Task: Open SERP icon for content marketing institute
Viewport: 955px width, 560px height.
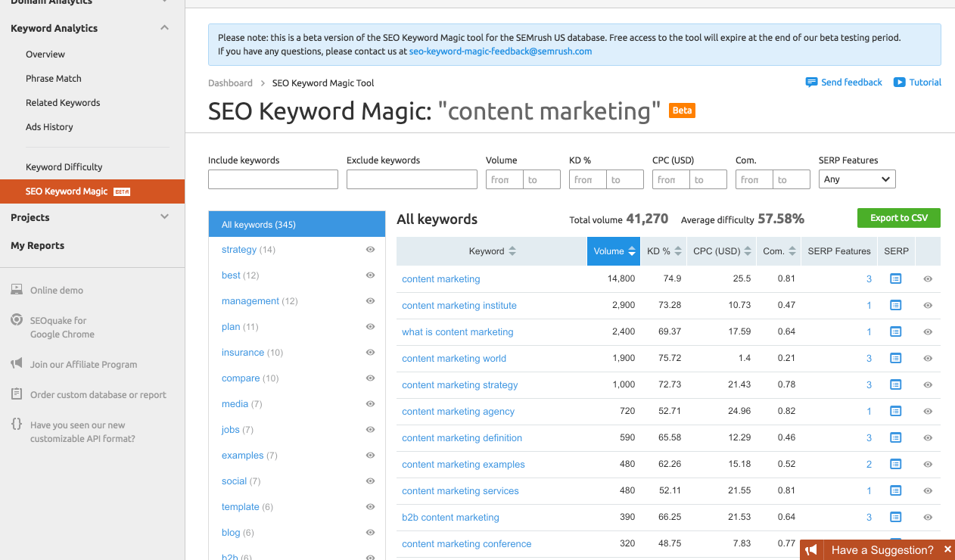Action: tap(896, 305)
